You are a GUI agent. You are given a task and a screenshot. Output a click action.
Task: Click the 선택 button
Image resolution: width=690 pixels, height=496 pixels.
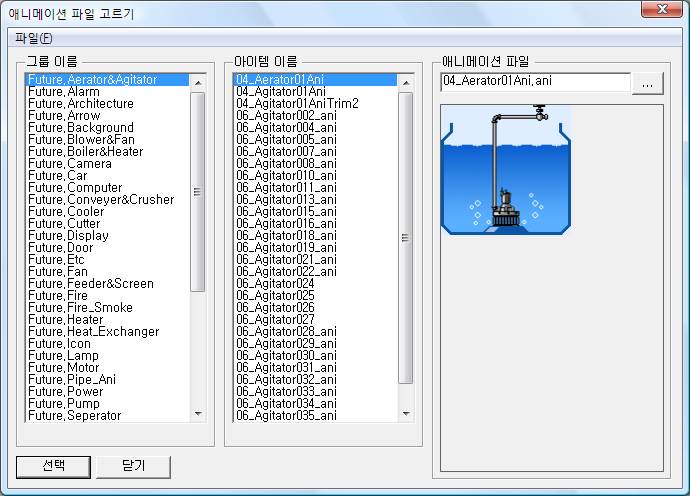coord(53,467)
